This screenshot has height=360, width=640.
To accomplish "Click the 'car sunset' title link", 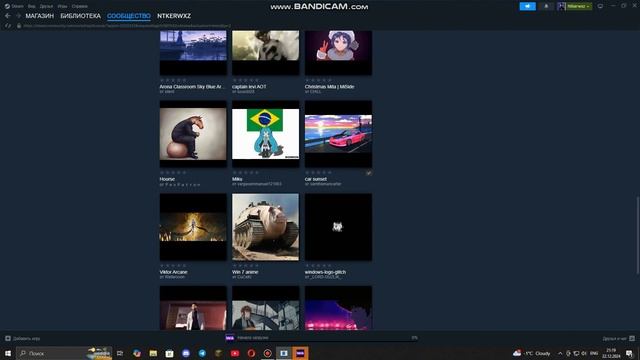I will [316, 179].
